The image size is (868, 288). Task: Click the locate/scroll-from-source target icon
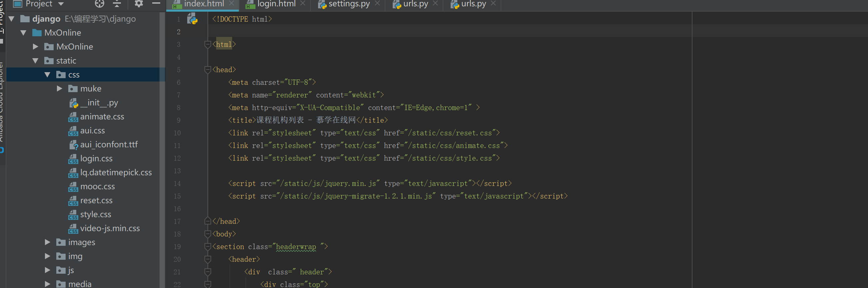pyautogui.click(x=99, y=4)
